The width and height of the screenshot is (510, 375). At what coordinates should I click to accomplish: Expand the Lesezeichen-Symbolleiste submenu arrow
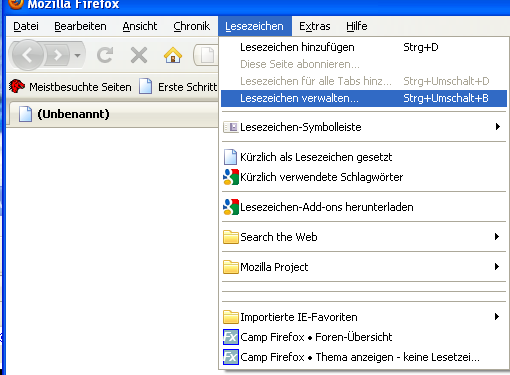click(498, 127)
